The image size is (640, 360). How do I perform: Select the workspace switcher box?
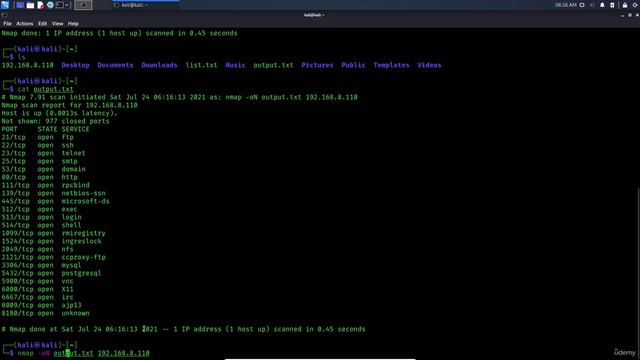point(83,5)
